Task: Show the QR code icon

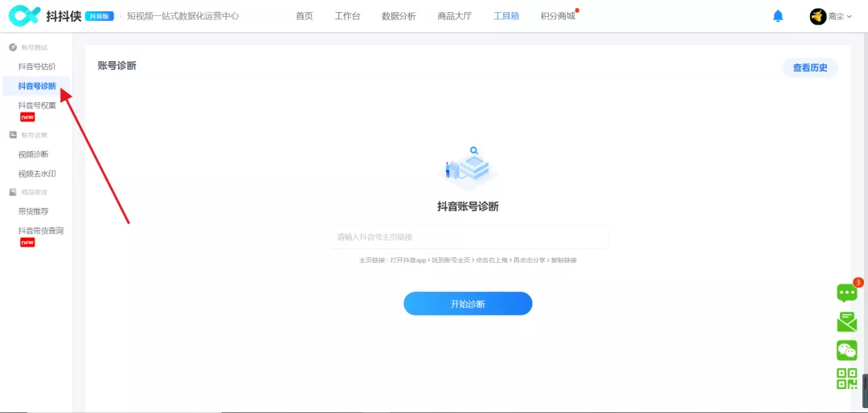Action: click(846, 378)
